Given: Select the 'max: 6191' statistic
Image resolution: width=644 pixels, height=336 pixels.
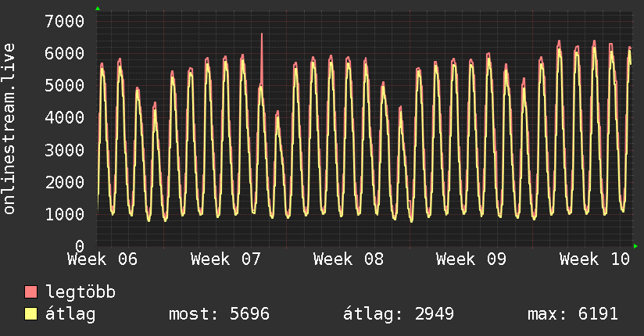Looking at the screenshot, I should [573, 314].
